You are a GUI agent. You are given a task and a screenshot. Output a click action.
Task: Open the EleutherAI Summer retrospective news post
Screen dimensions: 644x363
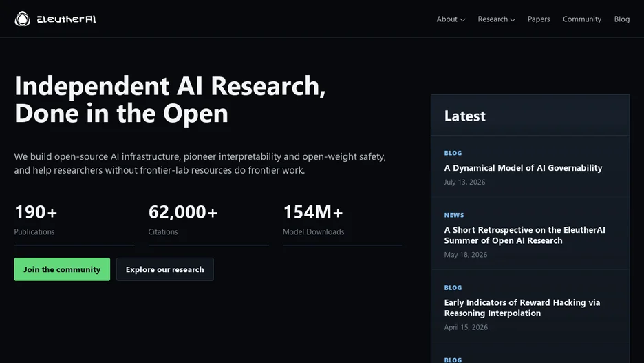coord(524,235)
